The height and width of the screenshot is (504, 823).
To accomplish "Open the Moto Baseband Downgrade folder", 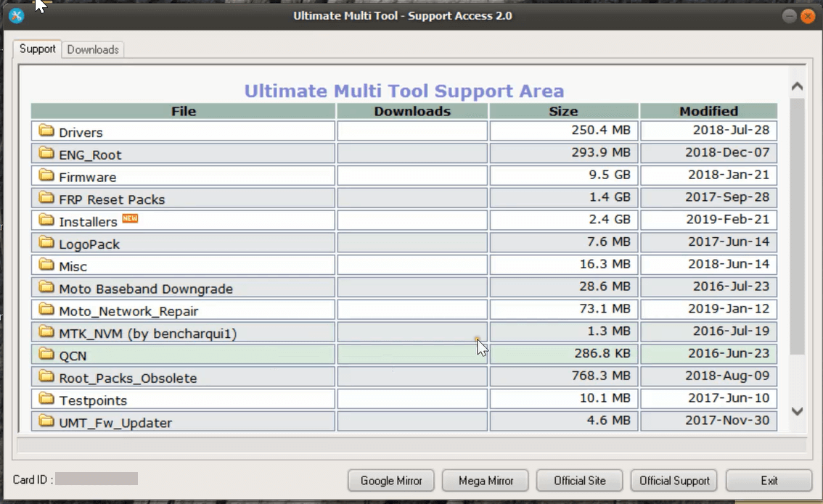I will [x=145, y=289].
